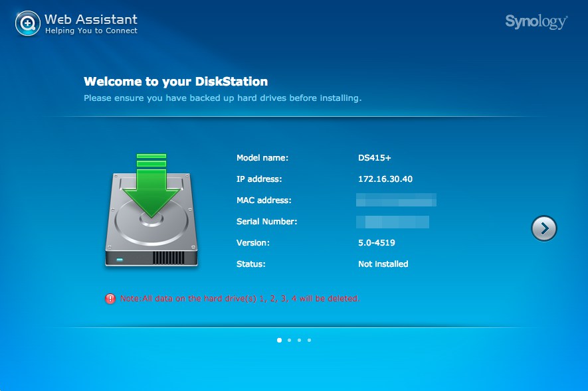Viewport: 588px width, 391px height.
Task: Click the Web Assistant magnifier logo
Action: click(x=28, y=23)
